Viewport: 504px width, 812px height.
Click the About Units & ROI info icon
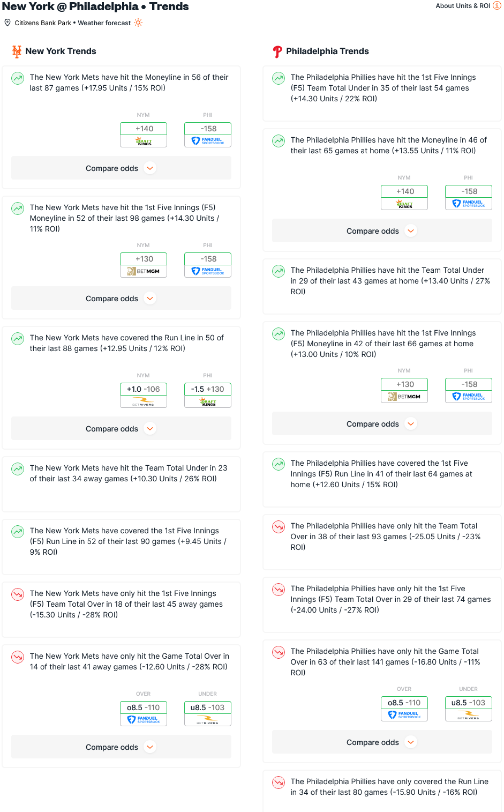[497, 5]
